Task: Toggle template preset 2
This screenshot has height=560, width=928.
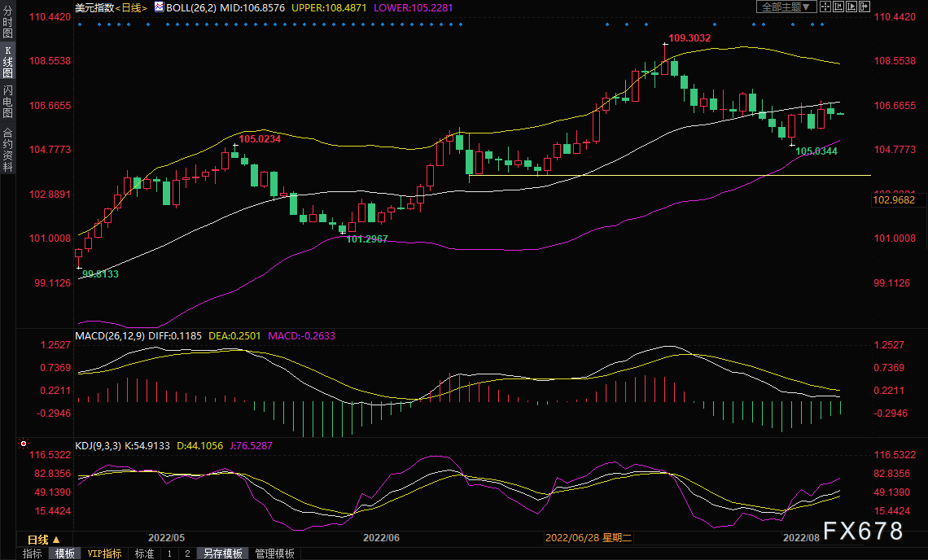Action: (187, 553)
